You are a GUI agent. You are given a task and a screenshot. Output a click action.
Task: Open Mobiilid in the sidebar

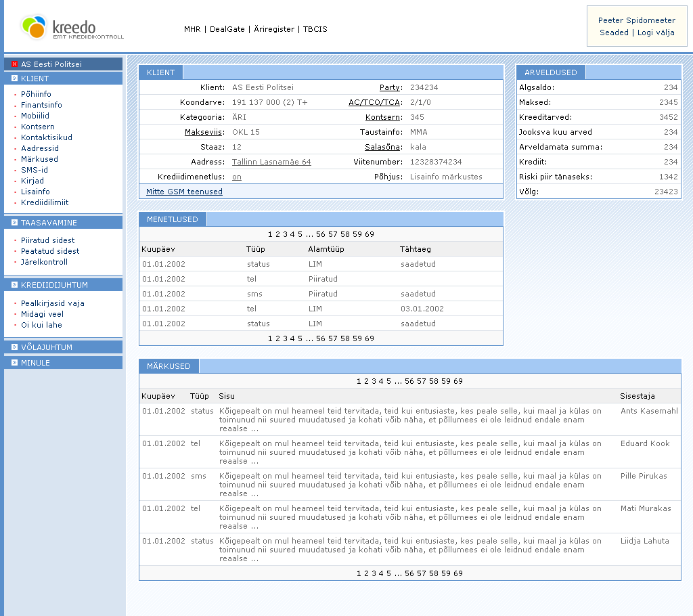35,116
